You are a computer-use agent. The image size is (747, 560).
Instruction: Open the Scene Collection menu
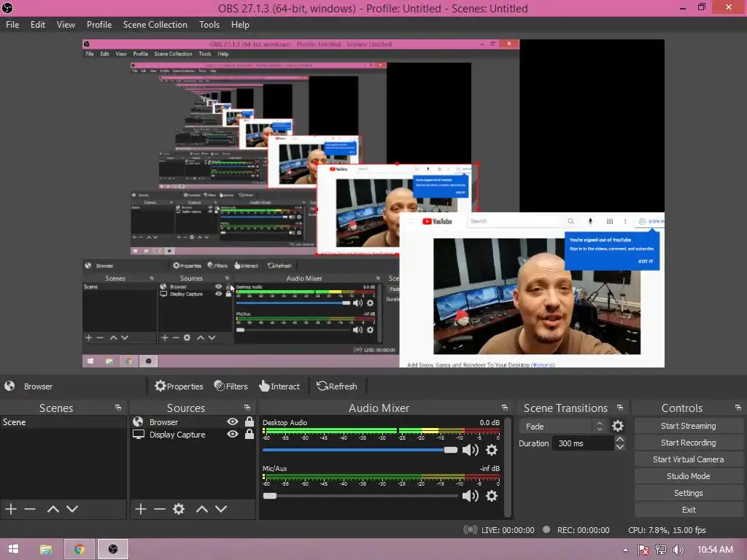[x=155, y=25]
